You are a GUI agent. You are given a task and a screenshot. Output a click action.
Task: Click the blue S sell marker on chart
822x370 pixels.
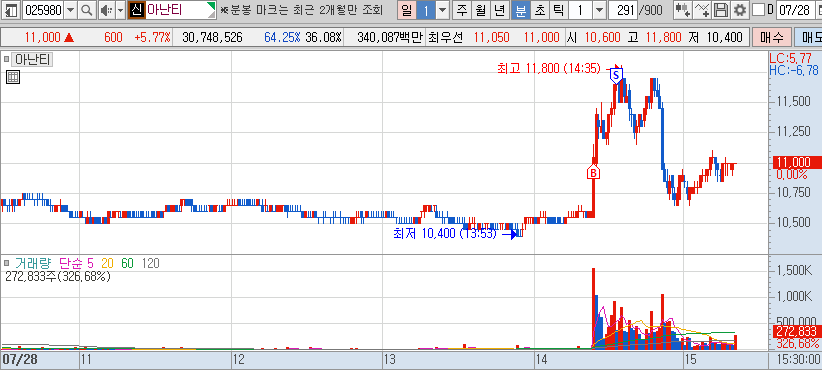[x=616, y=76]
